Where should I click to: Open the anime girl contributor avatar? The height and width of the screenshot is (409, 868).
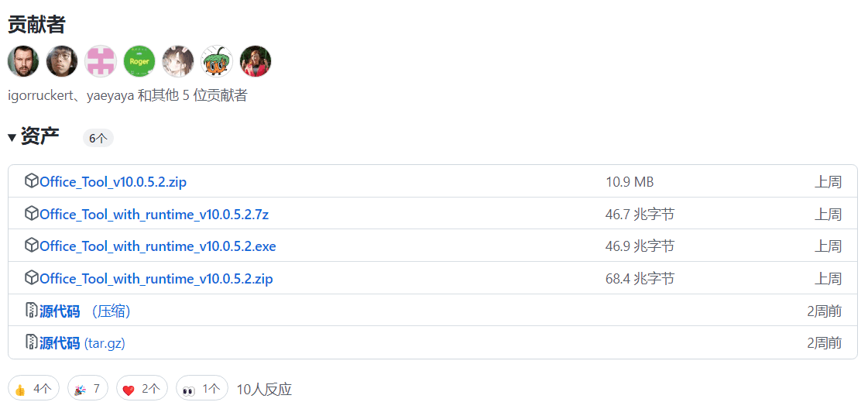coord(178,61)
